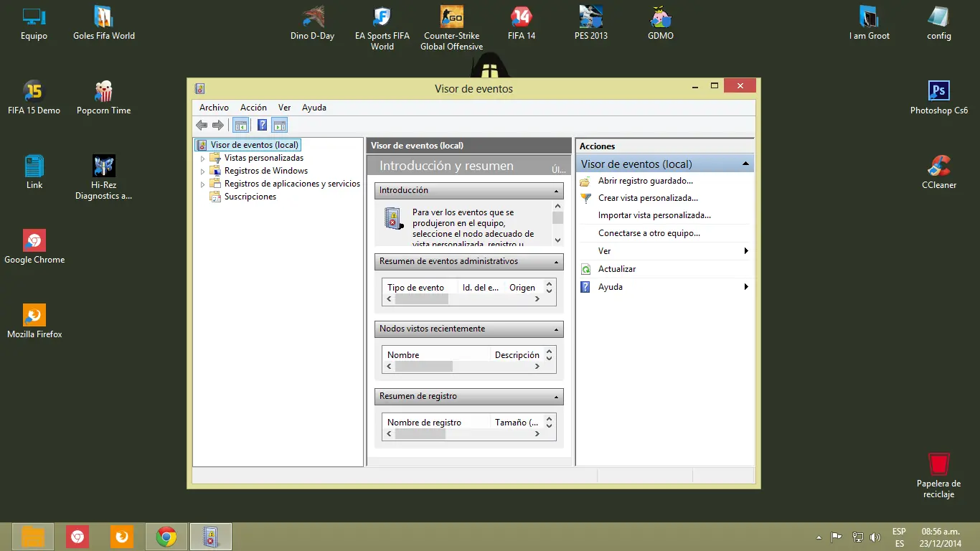This screenshot has height=551, width=980.
Task: Open Dino D-Day desktop icon
Action: click(312, 17)
